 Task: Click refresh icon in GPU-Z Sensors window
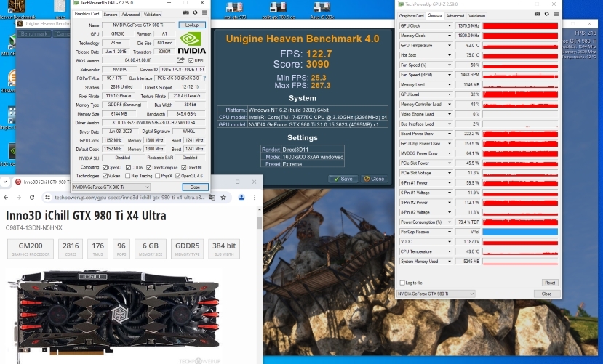tap(547, 15)
